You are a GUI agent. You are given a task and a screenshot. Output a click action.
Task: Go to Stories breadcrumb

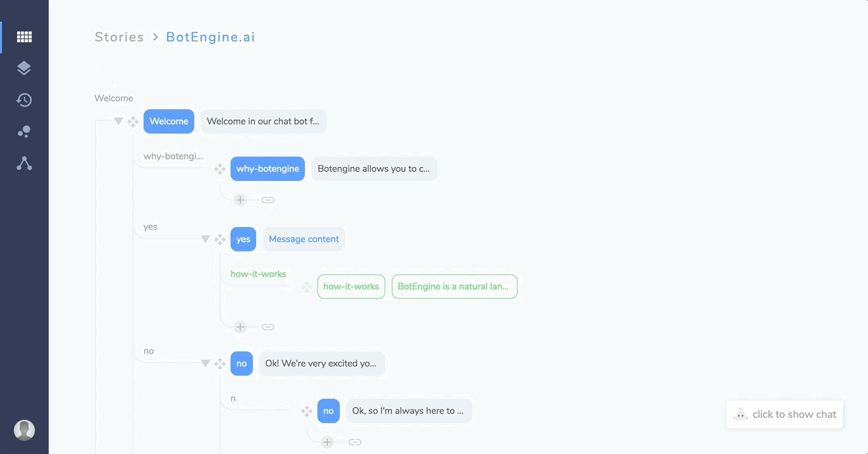(x=119, y=37)
